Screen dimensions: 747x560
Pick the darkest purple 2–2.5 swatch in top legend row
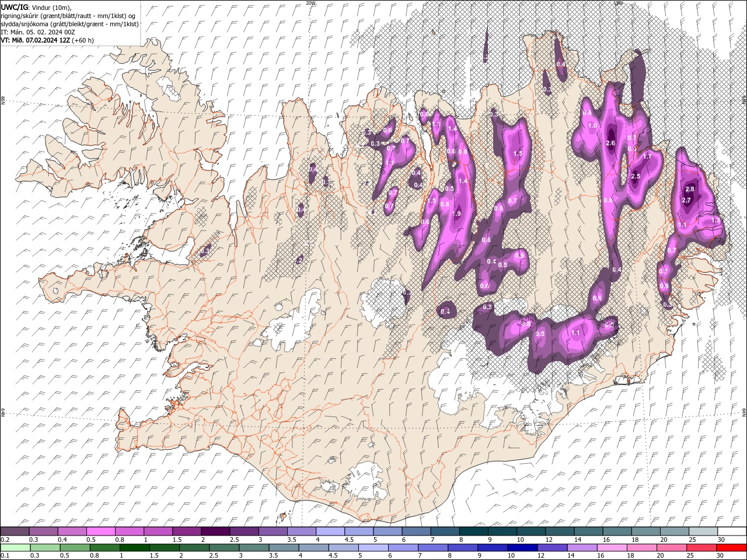coord(217,531)
